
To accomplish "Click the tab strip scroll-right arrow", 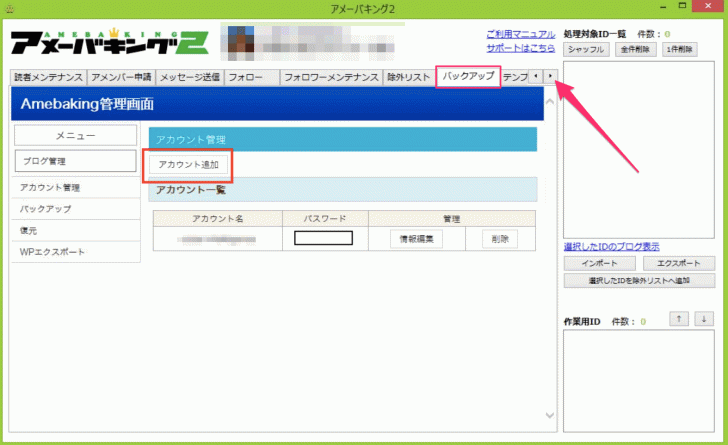I will click(549, 77).
